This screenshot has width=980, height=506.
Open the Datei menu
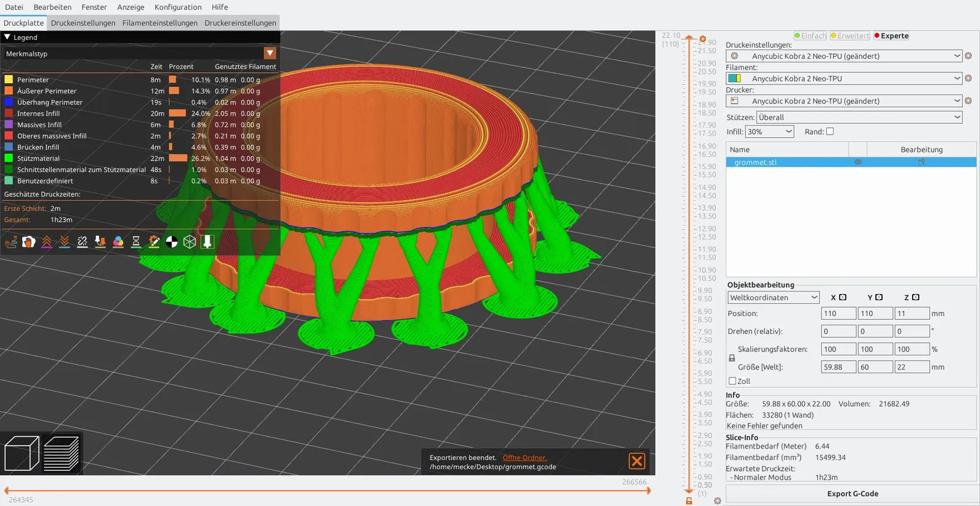[14, 7]
